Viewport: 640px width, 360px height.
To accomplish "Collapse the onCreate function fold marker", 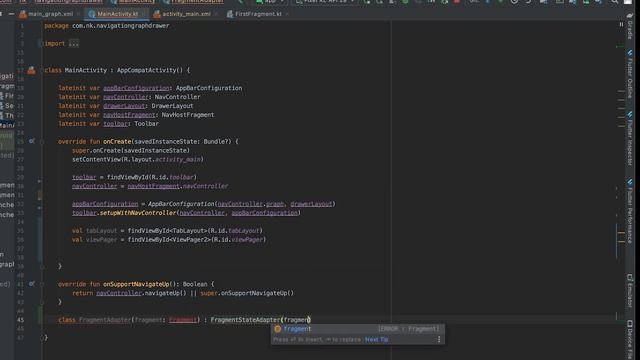I will (x=42, y=142).
